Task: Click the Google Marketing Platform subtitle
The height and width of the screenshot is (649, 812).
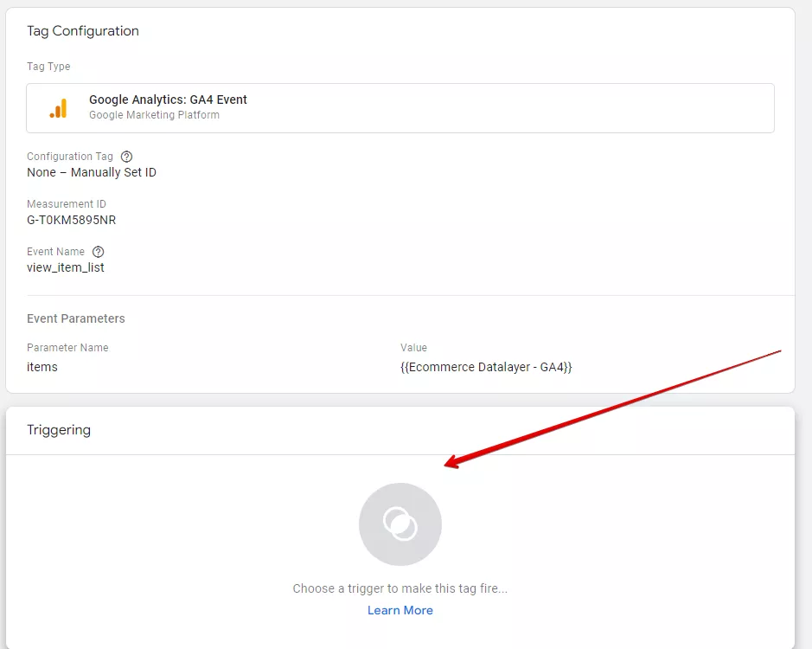Action: 154,115
